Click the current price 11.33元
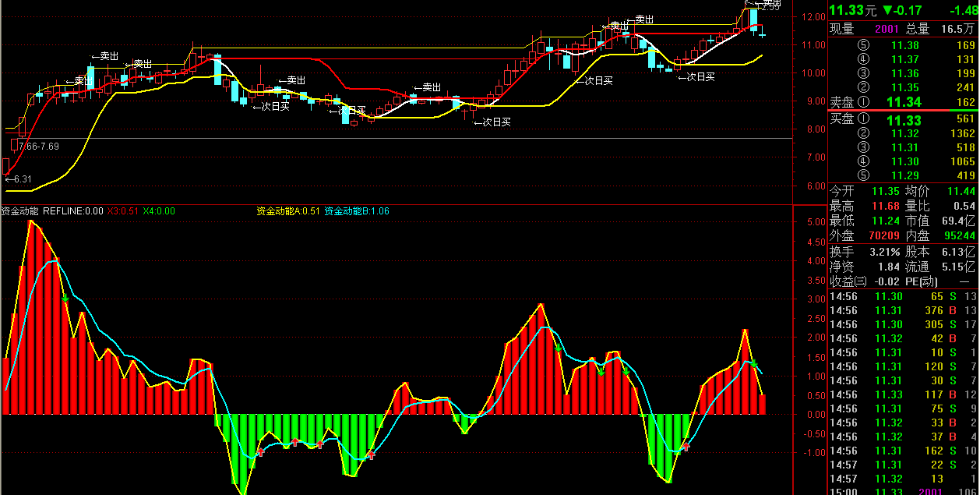This screenshot has height=495, width=980. point(853,10)
